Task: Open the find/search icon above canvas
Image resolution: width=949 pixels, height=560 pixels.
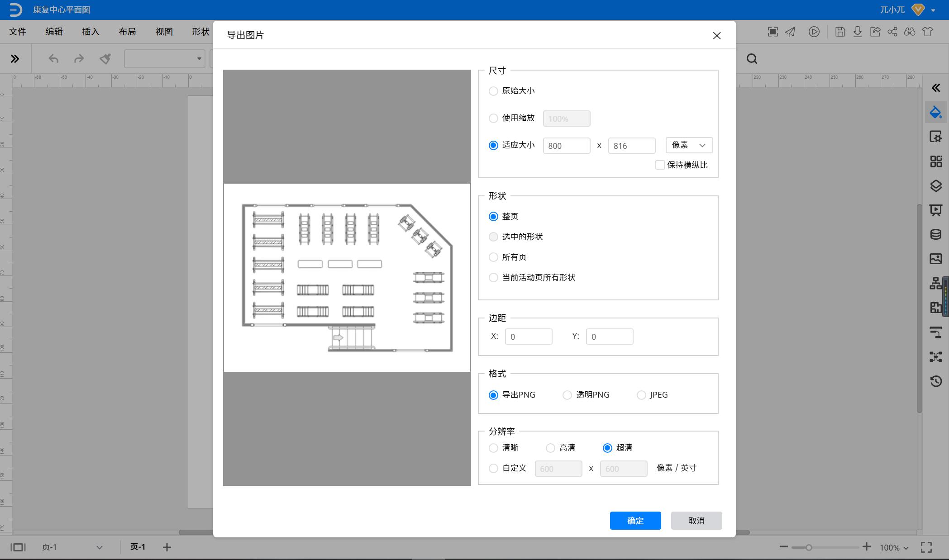Action: (751, 59)
